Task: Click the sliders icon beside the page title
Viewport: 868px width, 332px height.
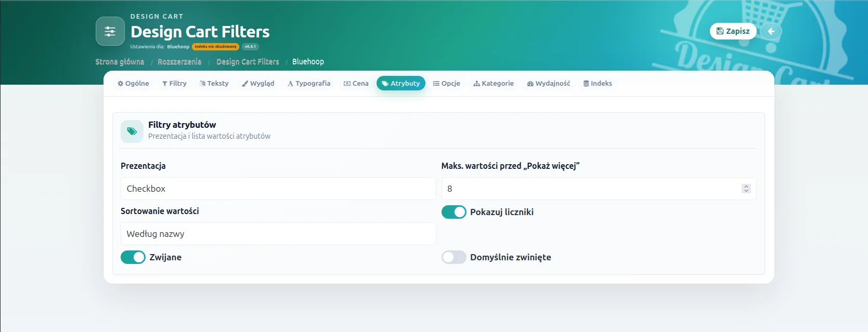Action: [x=110, y=31]
